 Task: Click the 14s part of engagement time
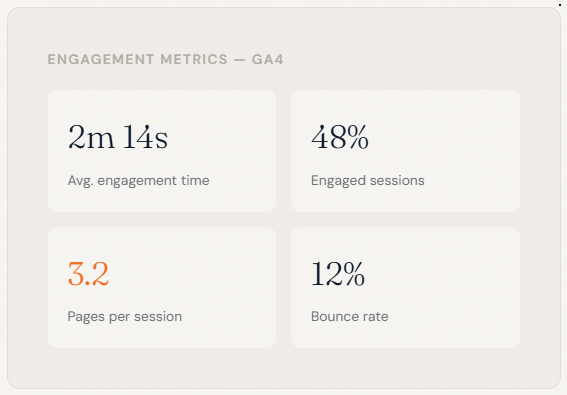[x=145, y=137]
